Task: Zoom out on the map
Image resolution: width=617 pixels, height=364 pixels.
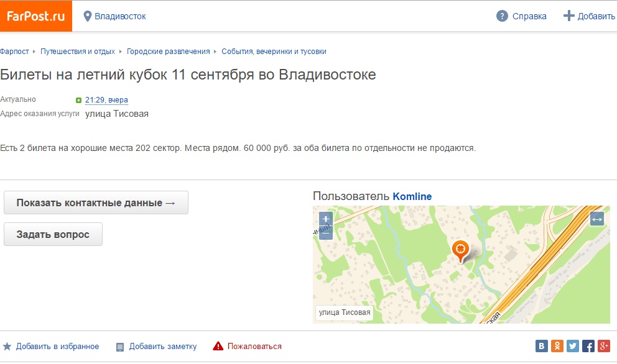Action: click(x=326, y=233)
